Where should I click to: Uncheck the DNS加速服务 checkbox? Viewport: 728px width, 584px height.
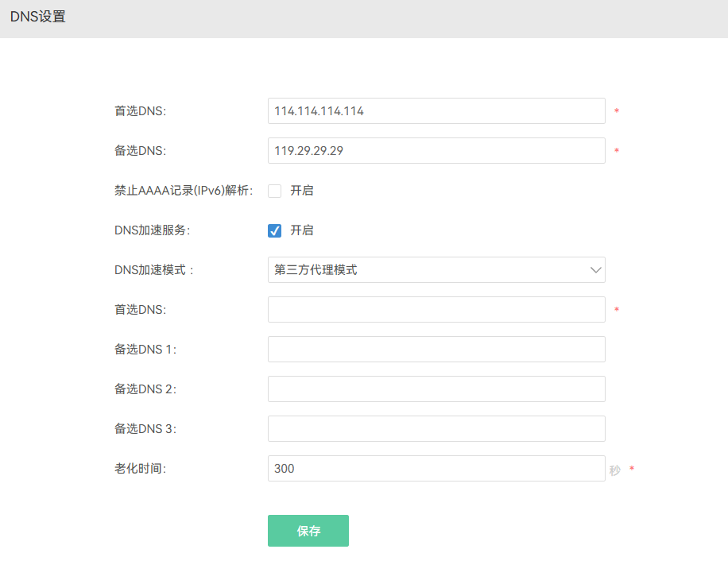coord(274,230)
